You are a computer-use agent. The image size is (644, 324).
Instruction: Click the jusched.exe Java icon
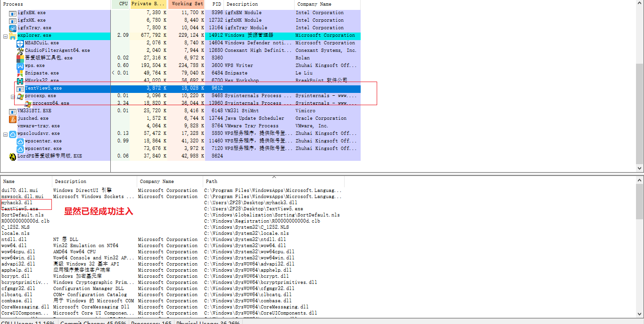coord(13,118)
